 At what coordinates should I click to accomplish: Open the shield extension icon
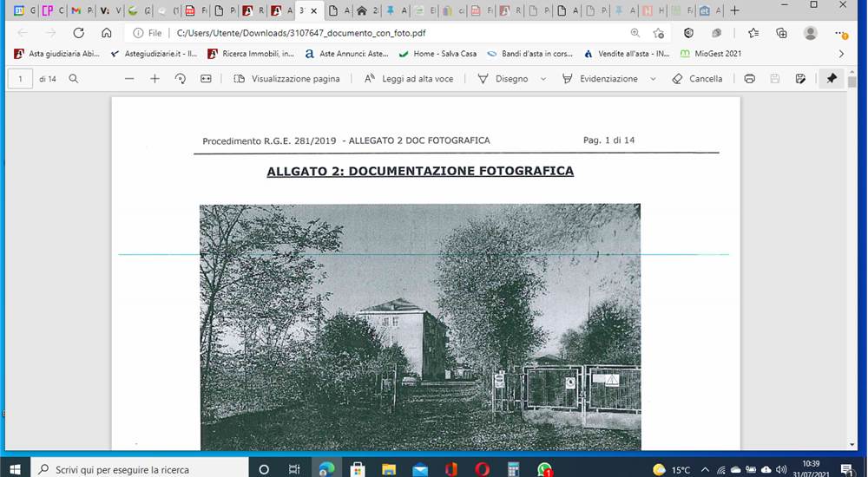(x=688, y=33)
